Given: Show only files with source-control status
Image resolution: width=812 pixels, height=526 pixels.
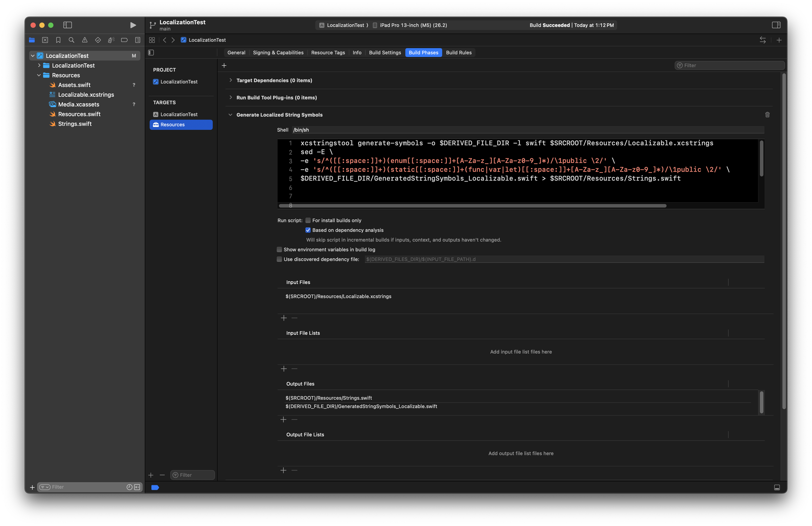Looking at the screenshot, I should coord(137,487).
